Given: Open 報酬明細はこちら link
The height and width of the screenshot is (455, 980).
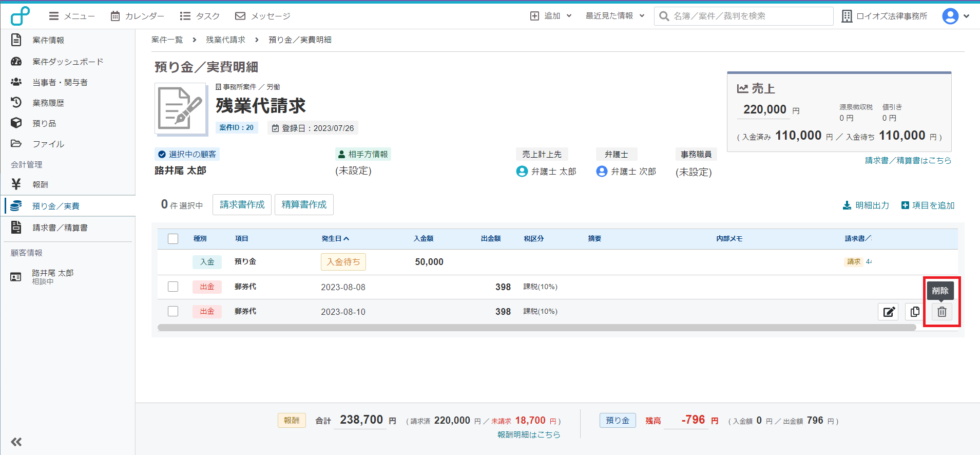Looking at the screenshot, I should pos(529,434).
